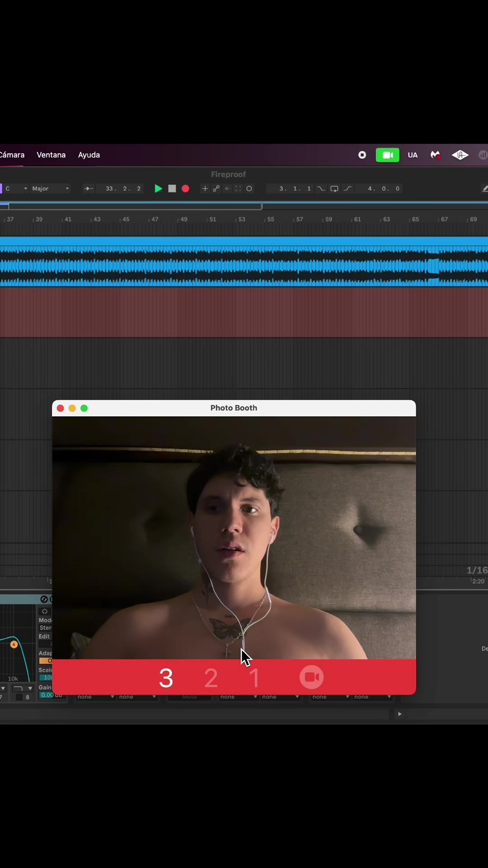Start playback with the green play button
This screenshot has height=868, width=488.
(x=158, y=189)
